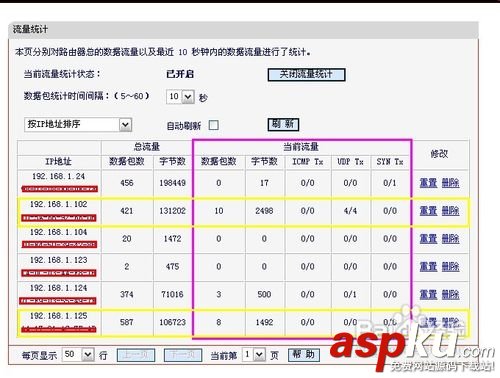The height and width of the screenshot is (378, 500).
Task: Click the 已开启 status text
Action: point(180,74)
